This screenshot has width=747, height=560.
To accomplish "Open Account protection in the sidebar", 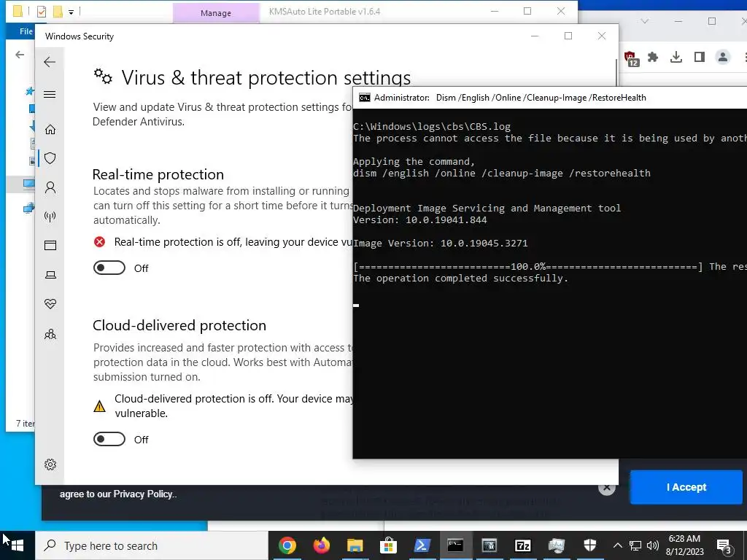I will [50, 187].
